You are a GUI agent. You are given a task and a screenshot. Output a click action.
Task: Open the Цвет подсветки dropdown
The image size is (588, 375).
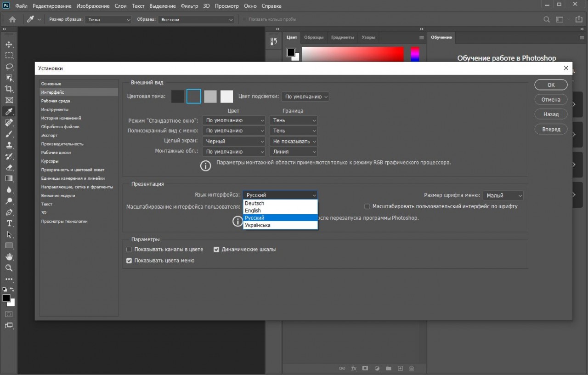click(x=305, y=97)
